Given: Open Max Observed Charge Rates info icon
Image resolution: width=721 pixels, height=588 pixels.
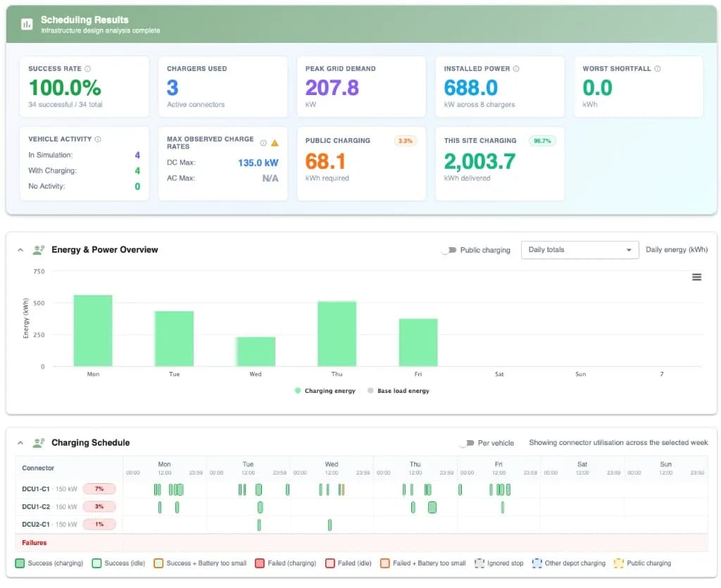Looking at the screenshot, I should [x=263, y=143].
